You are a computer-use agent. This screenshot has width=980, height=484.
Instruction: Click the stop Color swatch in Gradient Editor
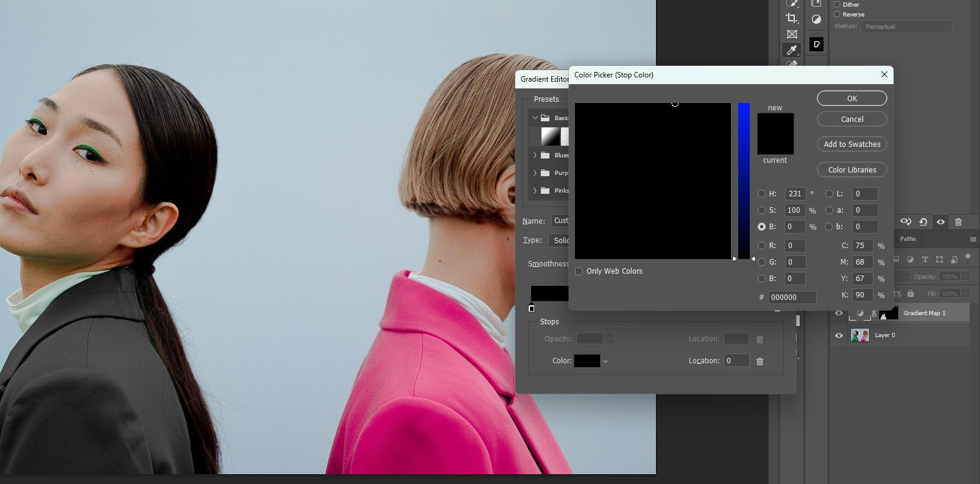coord(587,361)
